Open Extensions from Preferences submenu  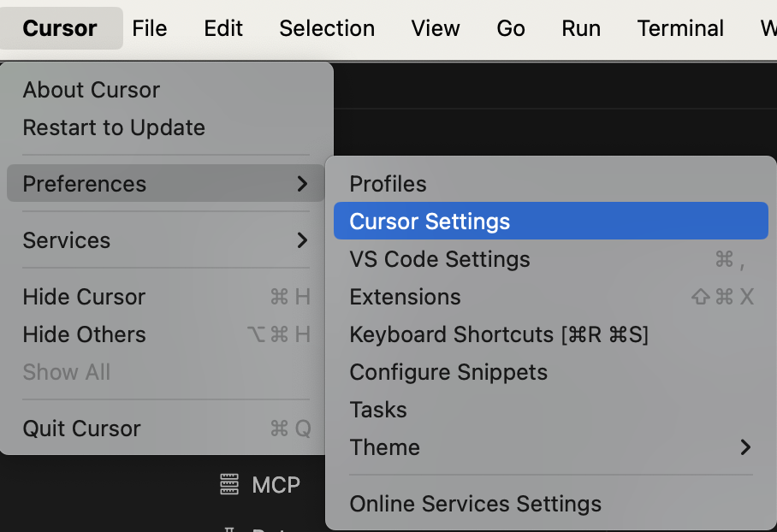click(x=551, y=297)
